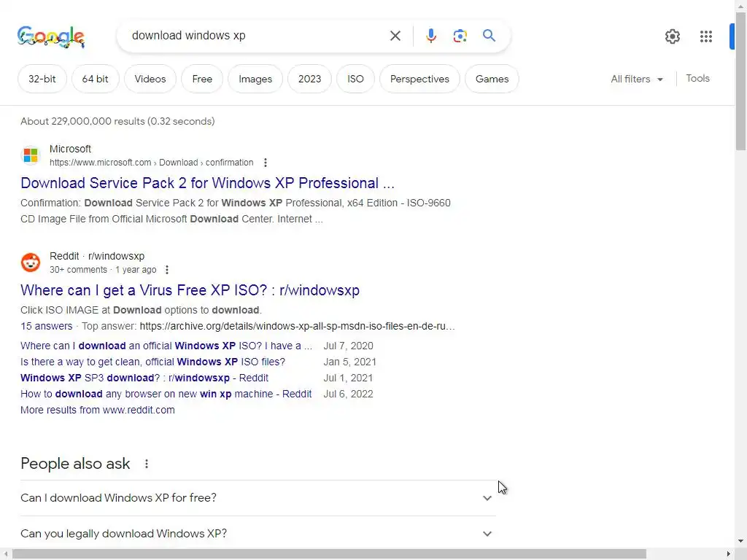Click 'More results from www.reddit.com'
The image size is (747, 560).
(98, 410)
